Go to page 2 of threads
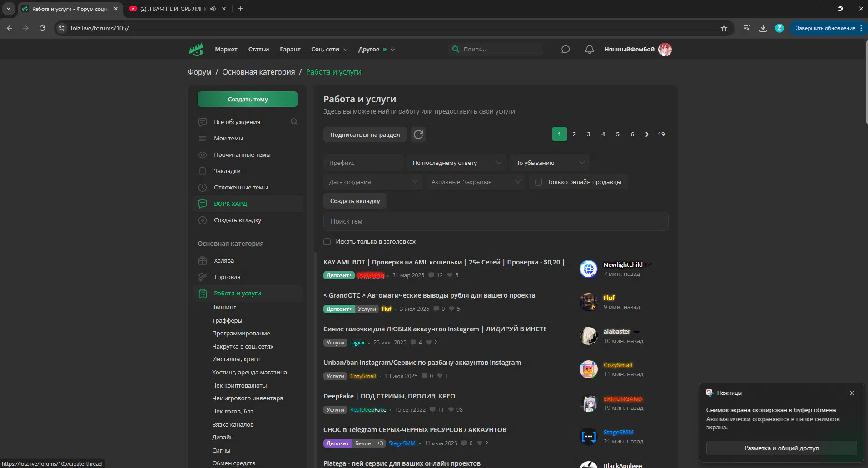868x468 pixels. click(574, 134)
